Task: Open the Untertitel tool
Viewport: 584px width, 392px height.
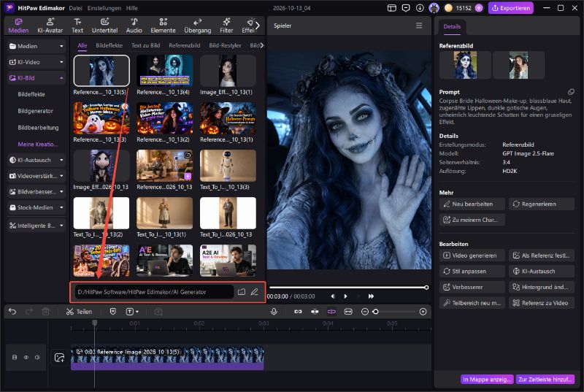Action: [x=104, y=26]
